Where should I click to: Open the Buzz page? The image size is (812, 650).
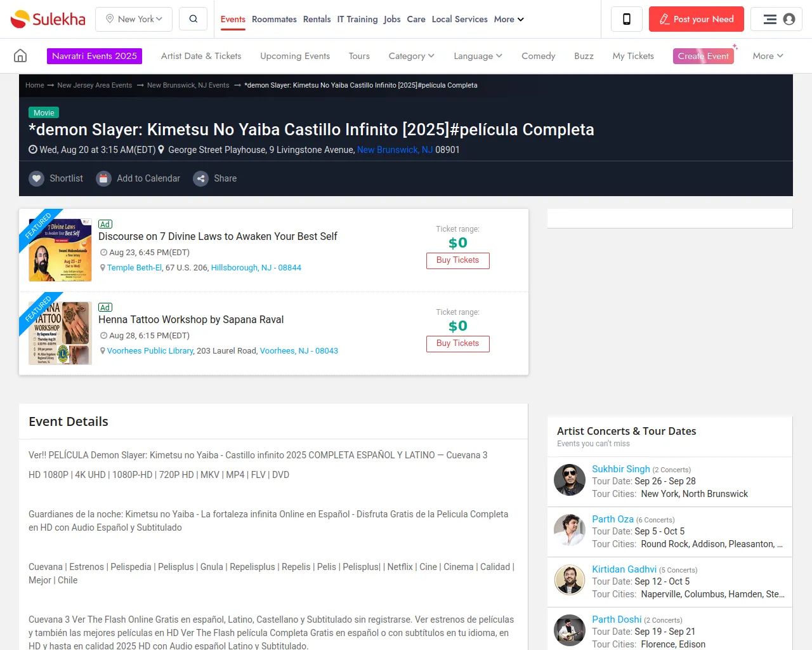(x=584, y=56)
